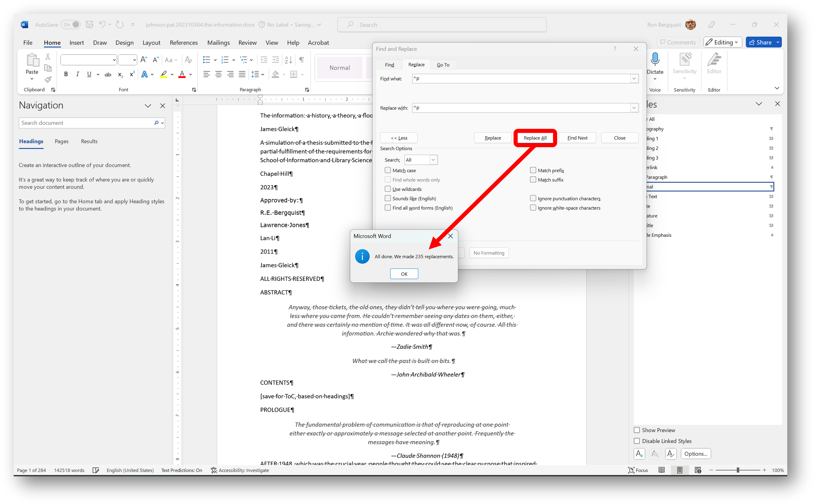Select the New Style icon in Styles pane
The image size is (815, 504).
coord(639,454)
